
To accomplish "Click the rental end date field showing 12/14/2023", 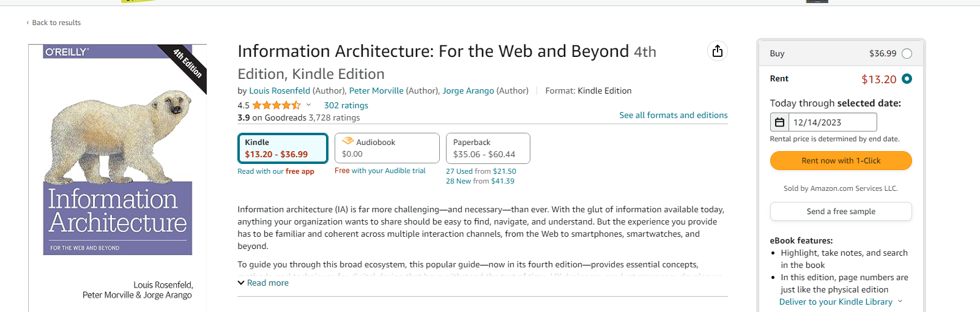I will tap(833, 122).
